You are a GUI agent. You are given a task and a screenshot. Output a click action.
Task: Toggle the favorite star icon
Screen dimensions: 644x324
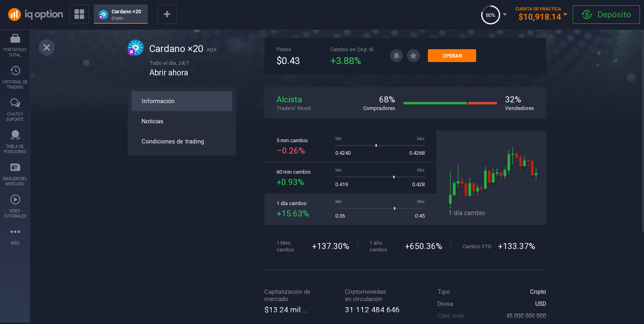click(x=413, y=56)
